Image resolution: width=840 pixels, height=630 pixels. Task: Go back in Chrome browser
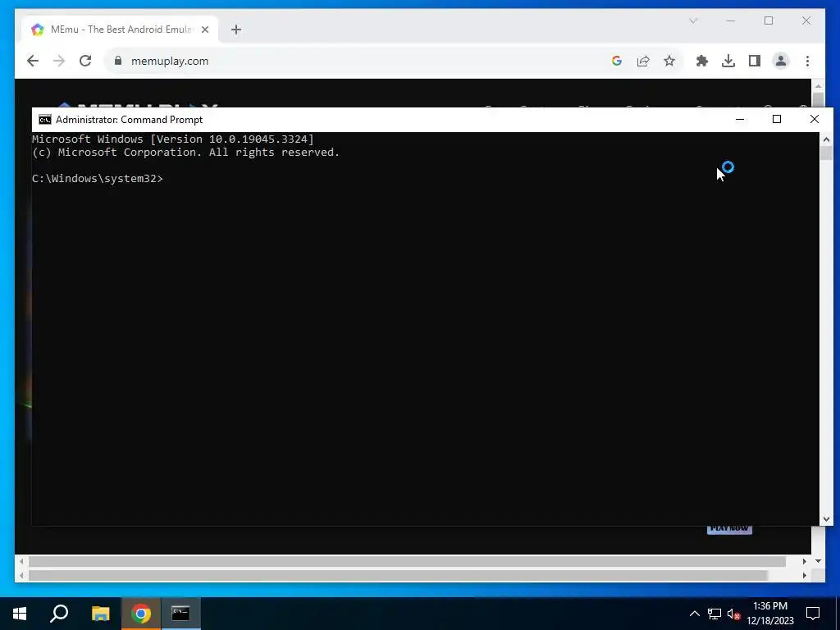[33, 61]
